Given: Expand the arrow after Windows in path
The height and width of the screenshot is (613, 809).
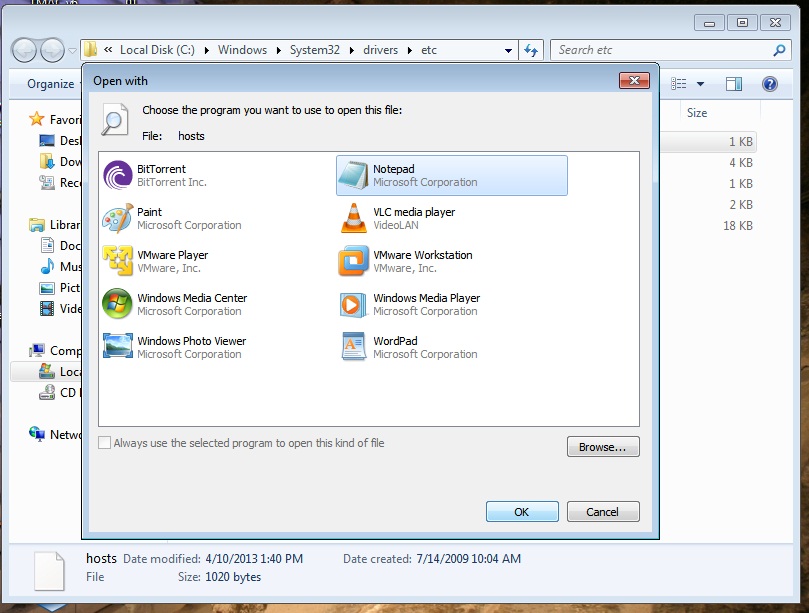Looking at the screenshot, I should [x=279, y=51].
